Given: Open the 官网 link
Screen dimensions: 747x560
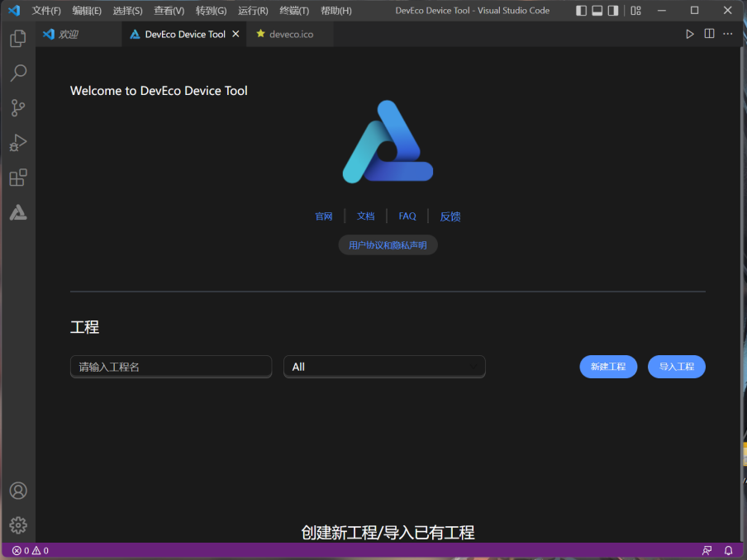Looking at the screenshot, I should 324,216.
